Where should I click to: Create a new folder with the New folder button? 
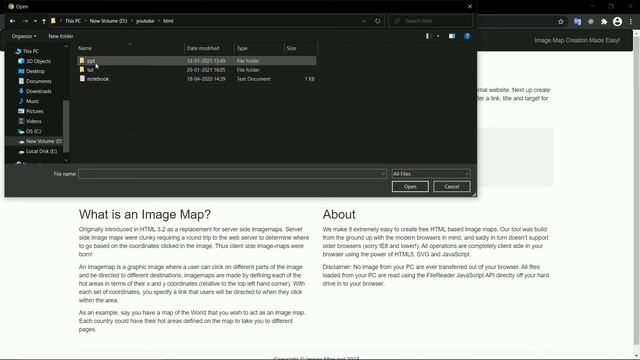tap(61, 36)
